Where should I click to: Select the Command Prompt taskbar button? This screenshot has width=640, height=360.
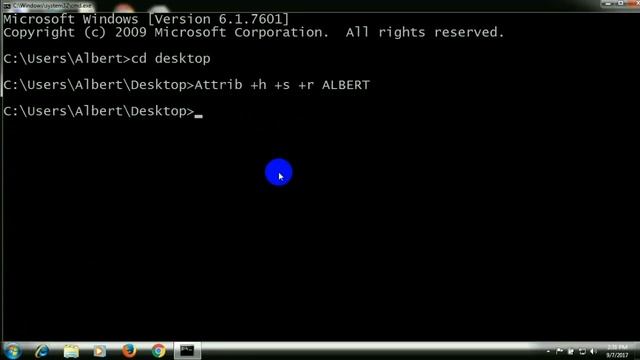187,351
